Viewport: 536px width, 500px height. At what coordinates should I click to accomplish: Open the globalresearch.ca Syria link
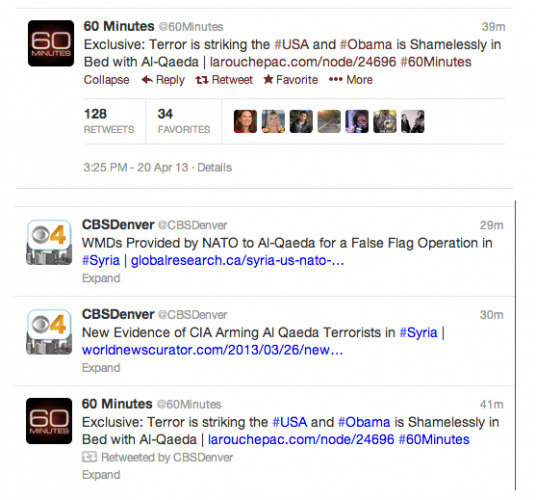tap(237, 260)
